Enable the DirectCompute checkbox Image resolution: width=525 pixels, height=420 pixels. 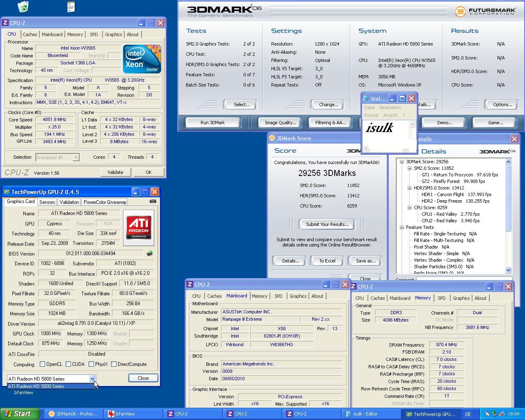114,364
